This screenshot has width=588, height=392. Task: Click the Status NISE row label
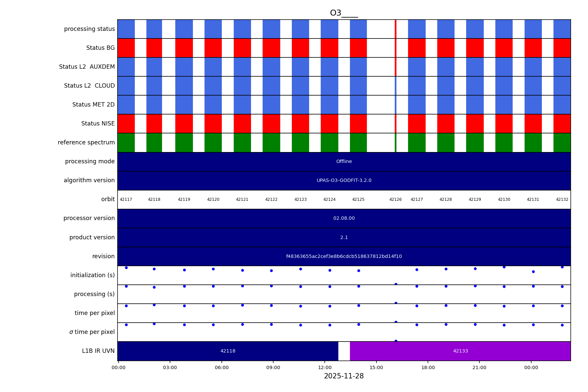[98, 124]
